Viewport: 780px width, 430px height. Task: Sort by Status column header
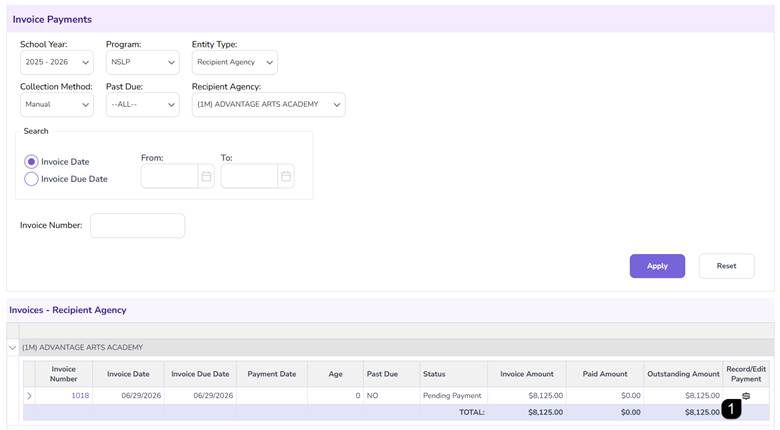(453, 374)
